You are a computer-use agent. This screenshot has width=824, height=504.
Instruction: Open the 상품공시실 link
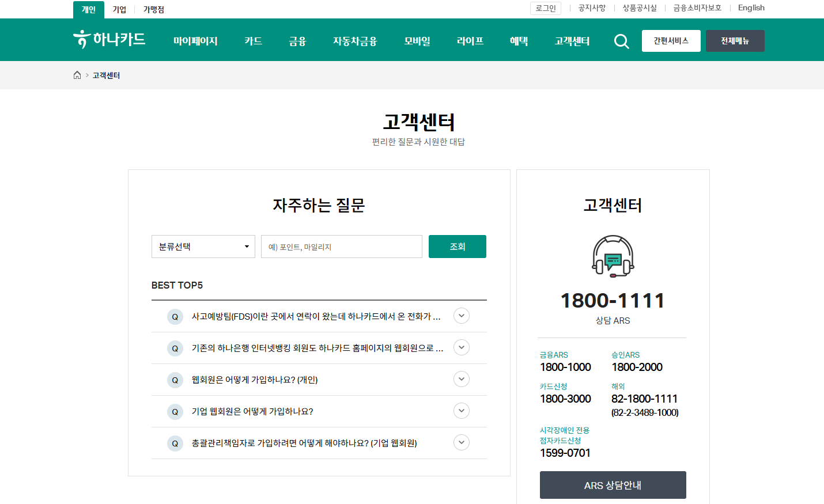(x=640, y=8)
